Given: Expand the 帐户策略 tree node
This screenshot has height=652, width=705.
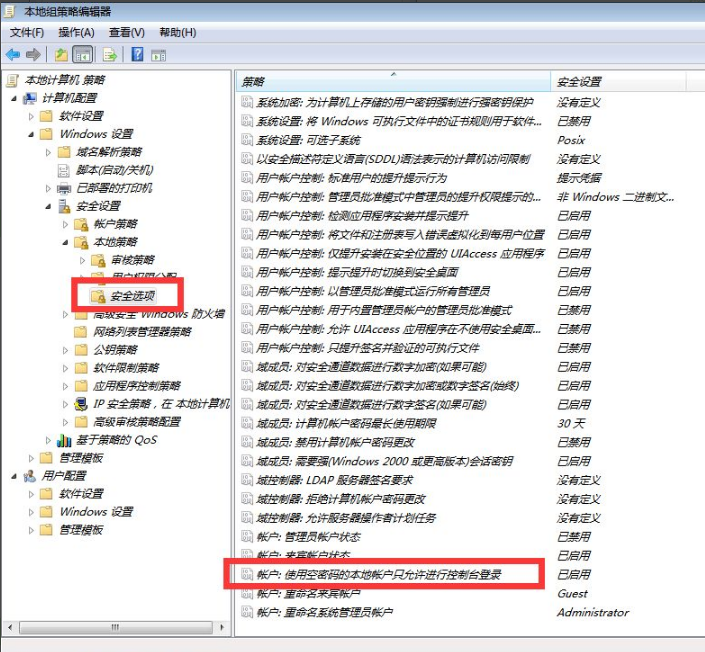Looking at the screenshot, I should 66,224.
